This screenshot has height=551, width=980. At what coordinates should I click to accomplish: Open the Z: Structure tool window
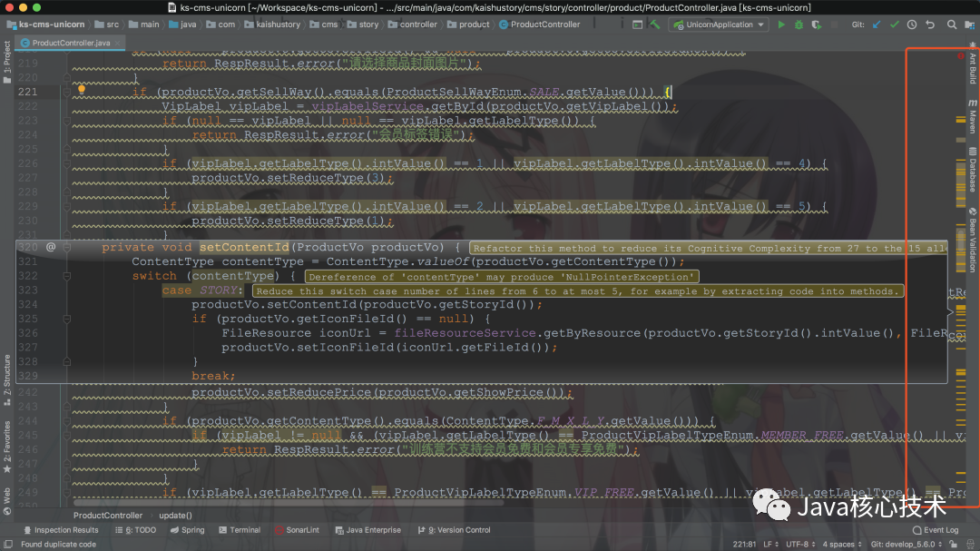7,380
